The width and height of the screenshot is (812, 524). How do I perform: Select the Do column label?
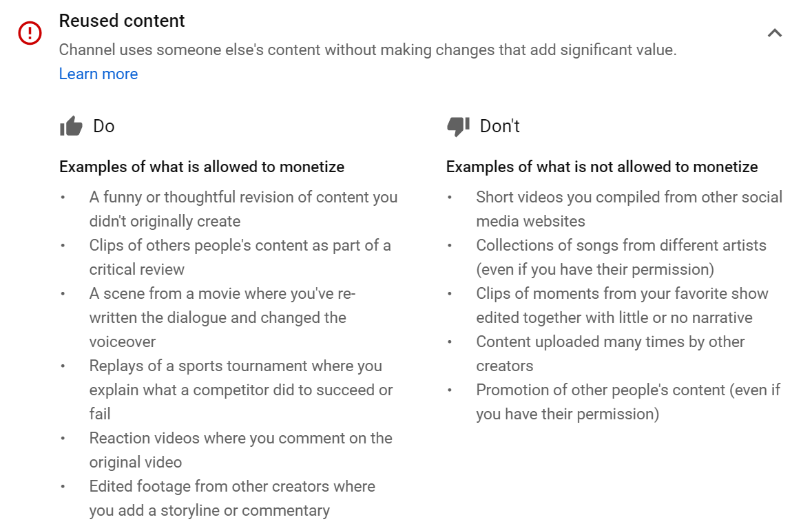pyautogui.click(x=103, y=126)
